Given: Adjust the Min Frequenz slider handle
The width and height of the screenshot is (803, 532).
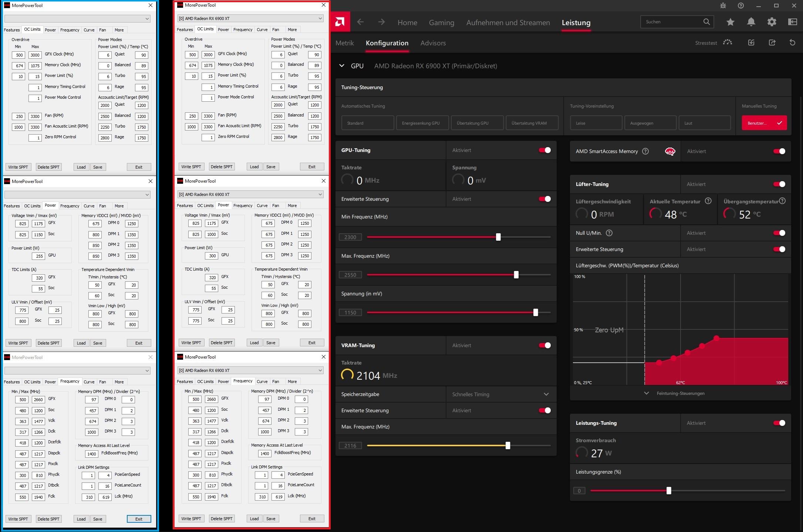Looking at the screenshot, I should (x=498, y=237).
